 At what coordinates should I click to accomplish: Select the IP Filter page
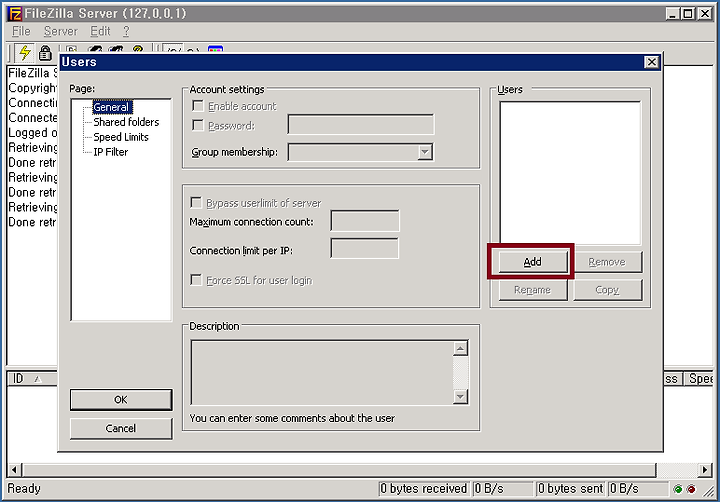tap(111, 152)
